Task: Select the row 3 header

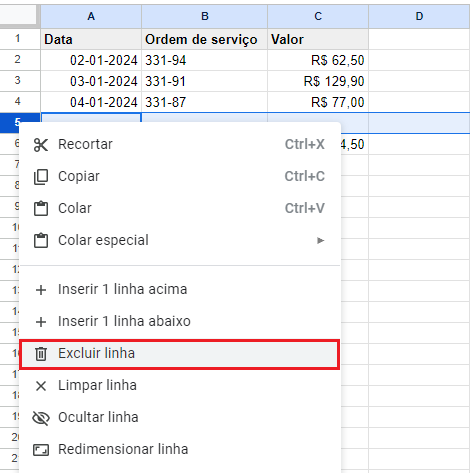Action: pos(18,81)
